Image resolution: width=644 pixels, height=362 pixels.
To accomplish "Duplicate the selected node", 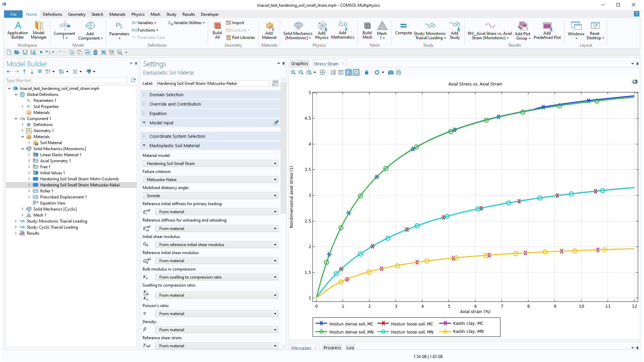I will (x=88, y=52).
